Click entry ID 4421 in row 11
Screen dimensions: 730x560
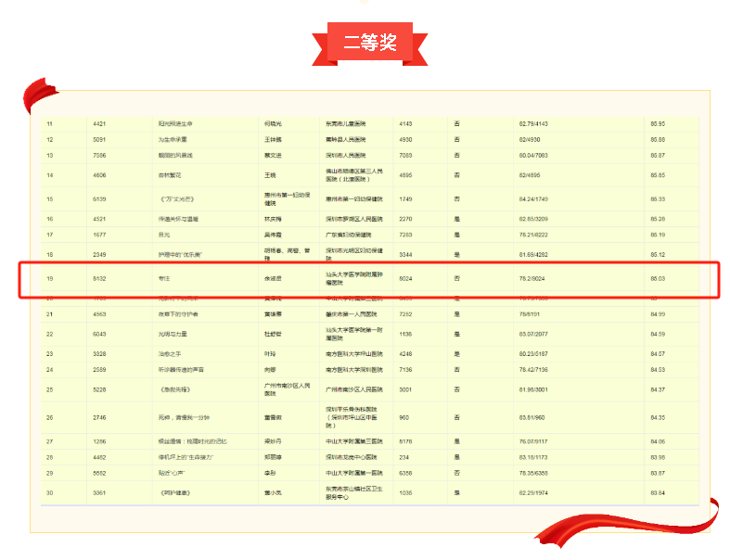pos(101,123)
